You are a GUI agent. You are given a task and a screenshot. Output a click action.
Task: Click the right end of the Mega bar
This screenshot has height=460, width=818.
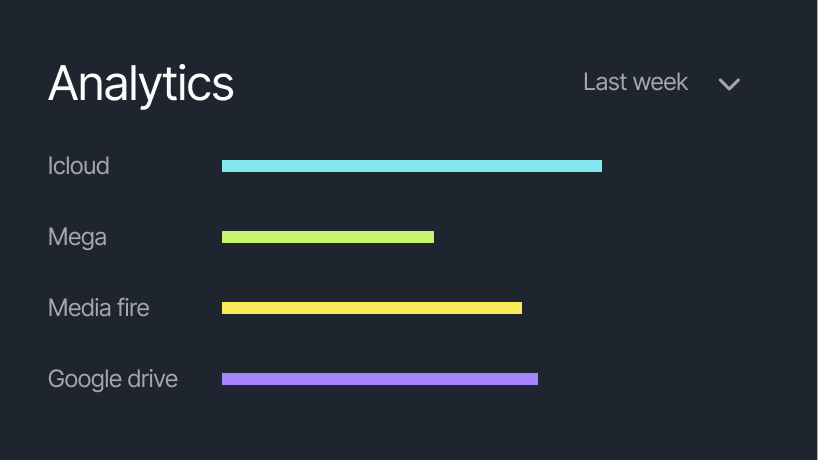429,237
